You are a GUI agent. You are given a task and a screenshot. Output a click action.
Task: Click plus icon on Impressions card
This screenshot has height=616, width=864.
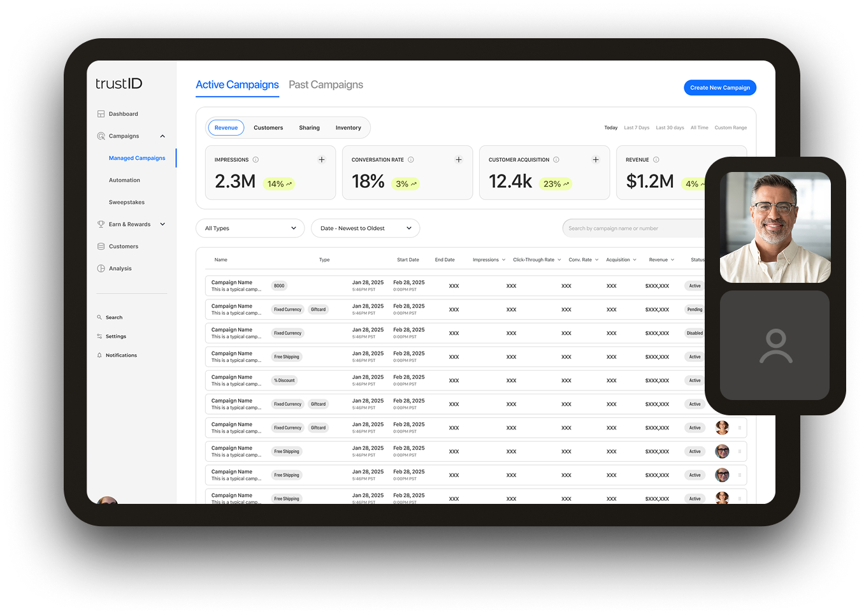(322, 160)
